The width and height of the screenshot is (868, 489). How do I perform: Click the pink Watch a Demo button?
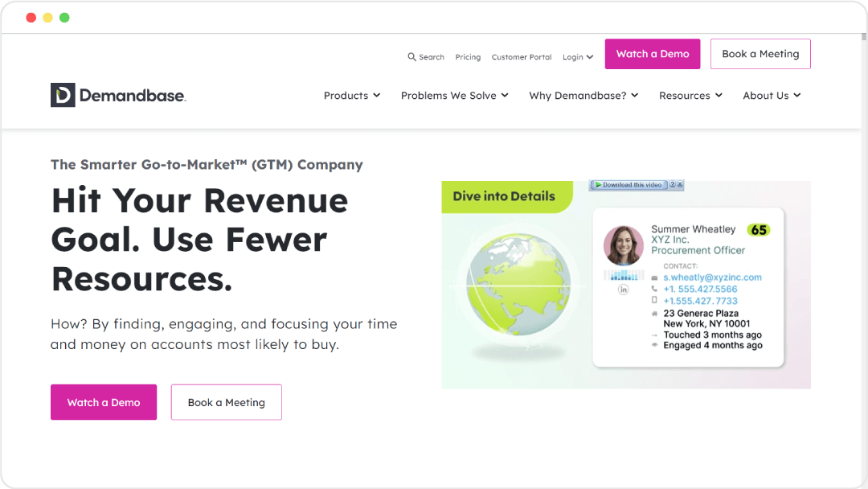coord(652,53)
